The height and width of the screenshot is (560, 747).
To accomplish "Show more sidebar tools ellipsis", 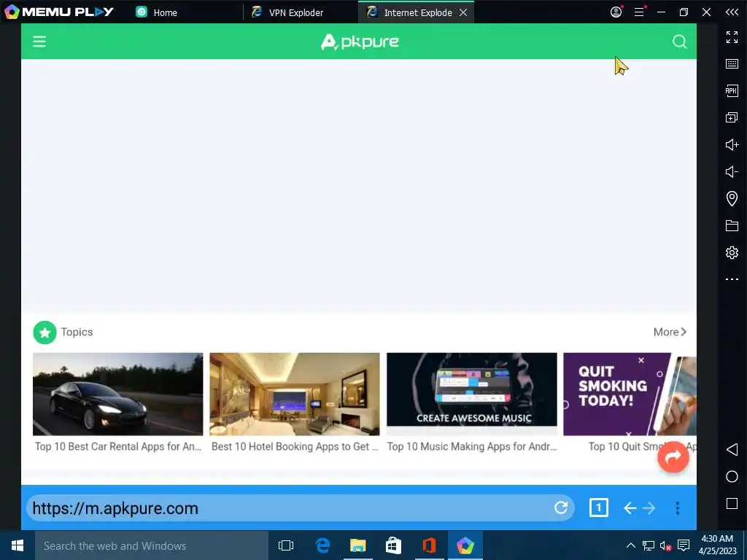I will [732, 279].
